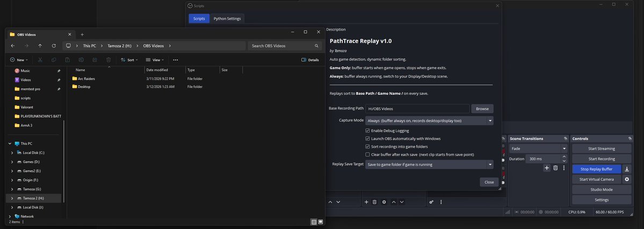This screenshot has height=229, width=644.
Task: Save replay using the download icon
Action: 627,169
